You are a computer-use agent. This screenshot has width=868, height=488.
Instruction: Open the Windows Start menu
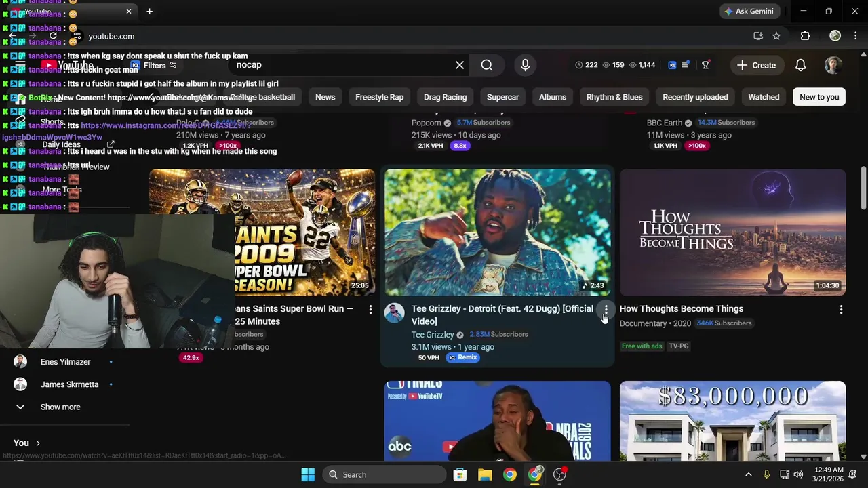click(x=308, y=474)
